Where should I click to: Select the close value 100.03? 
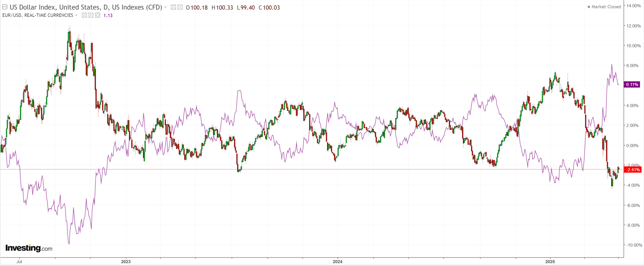[x=271, y=8]
